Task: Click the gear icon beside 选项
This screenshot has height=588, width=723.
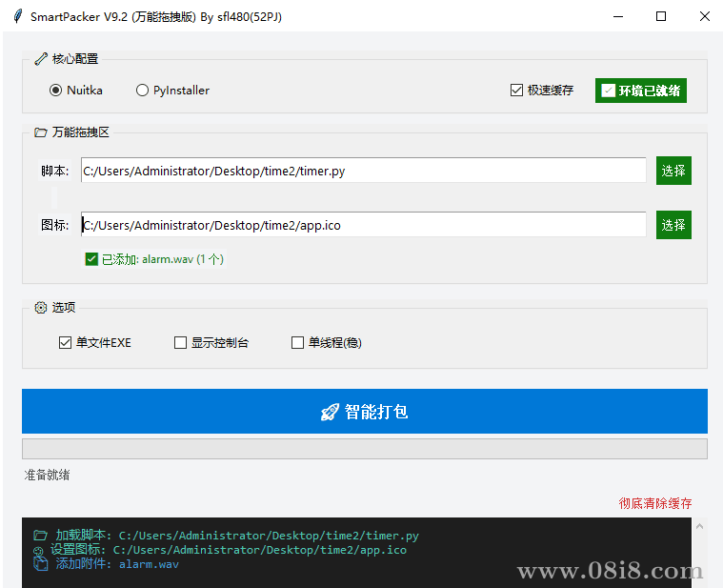Action: [41, 308]
